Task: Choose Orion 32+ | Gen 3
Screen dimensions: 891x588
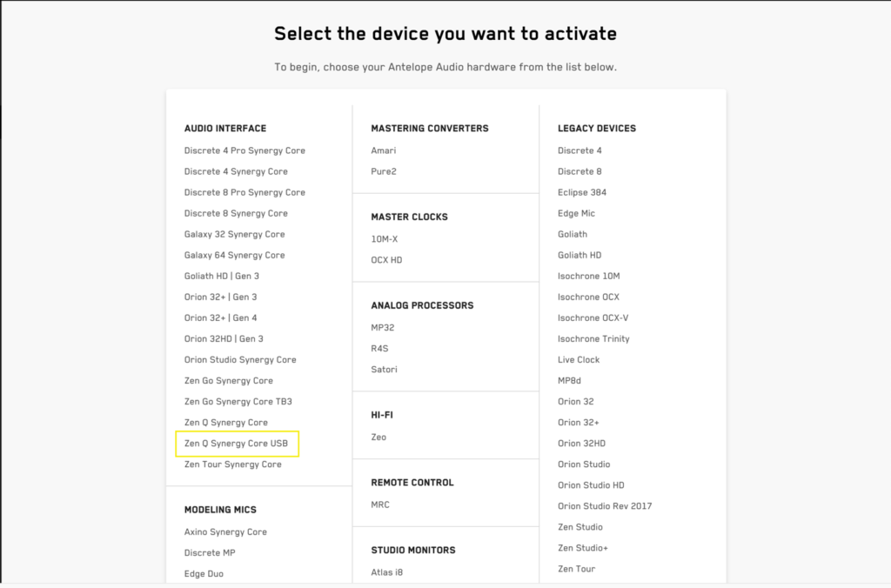Action: [x=220, y=297]
